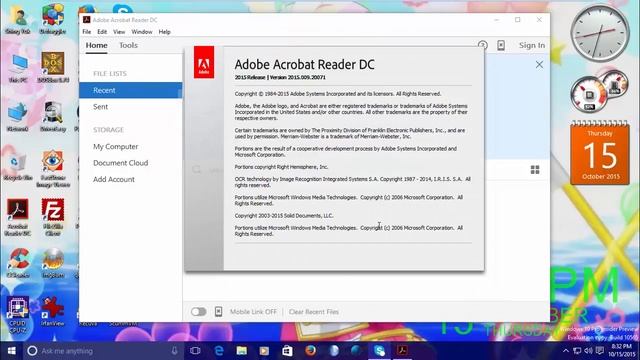Click the analog clock desktop gadget

tap(600, 33)
